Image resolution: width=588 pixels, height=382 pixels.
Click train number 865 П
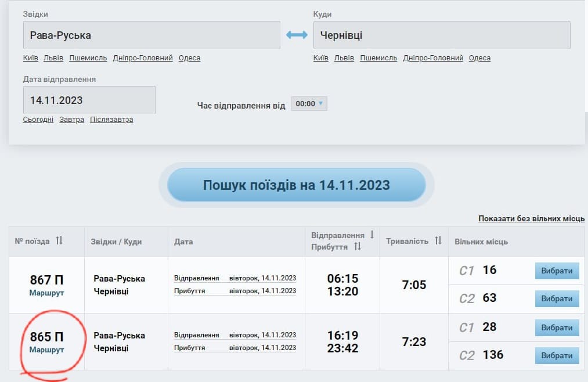[46, 337]
